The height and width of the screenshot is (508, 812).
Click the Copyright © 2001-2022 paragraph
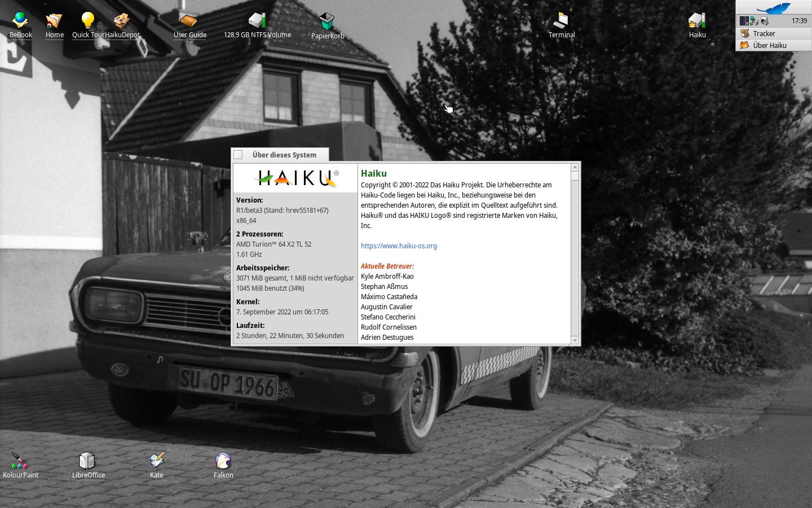point(460,205)
